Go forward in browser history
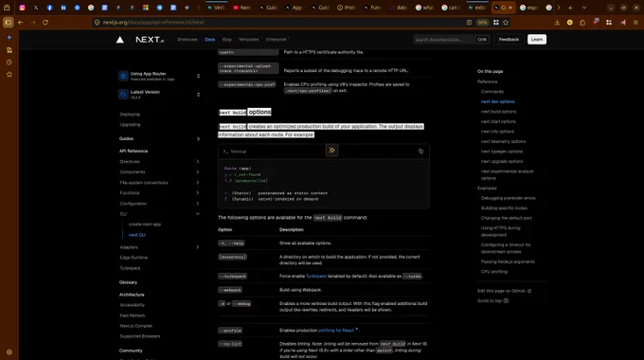This screenshot has width=644, height=360. pos(33,22)
